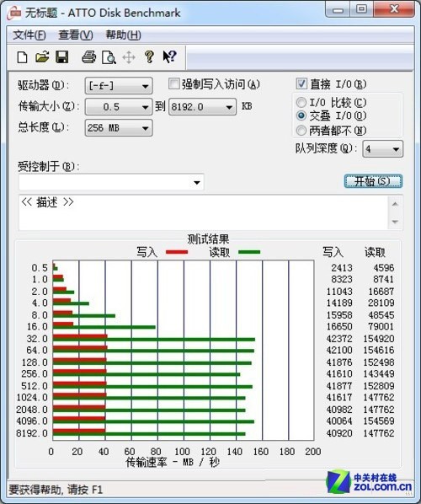421x504 pixels.
Task: Click the 开始(S) start button
Action: point(373,181)
